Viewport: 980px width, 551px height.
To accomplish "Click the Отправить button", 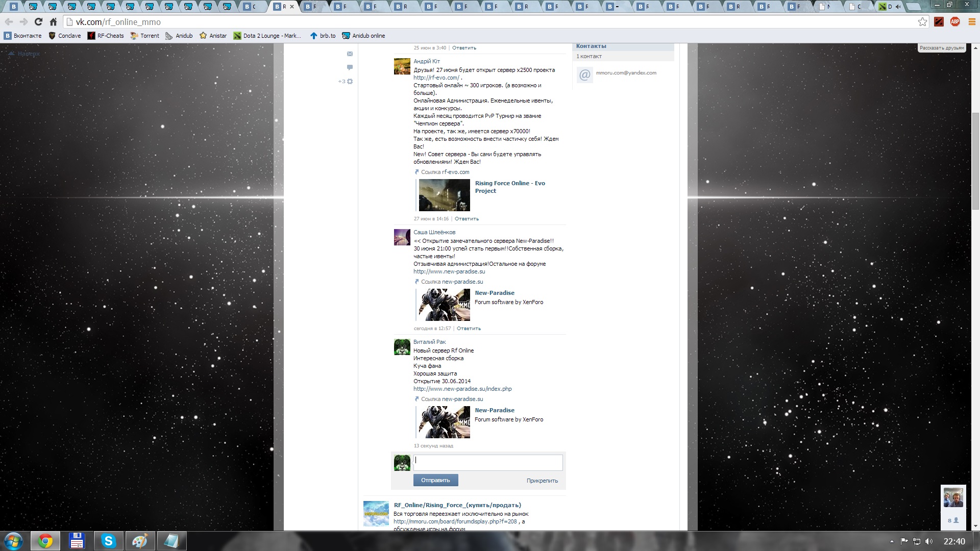I will coord(435,480).
